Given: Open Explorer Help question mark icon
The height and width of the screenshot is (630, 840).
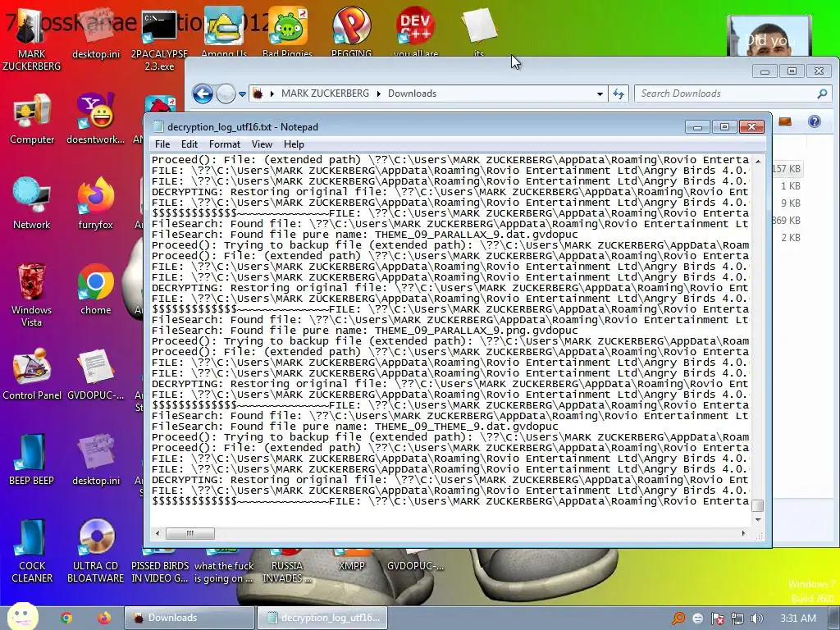Looking at the screenshot, I should tap(815, 121).
